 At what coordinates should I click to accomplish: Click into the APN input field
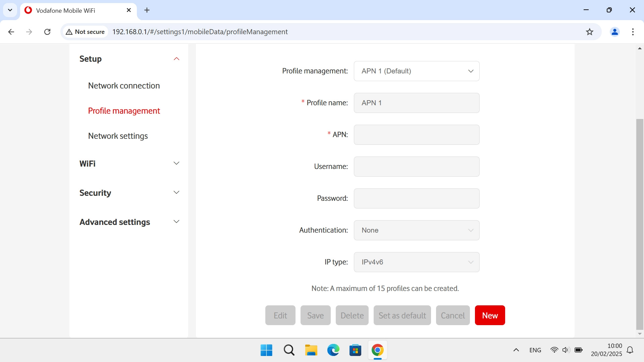[x=416, y=135]
